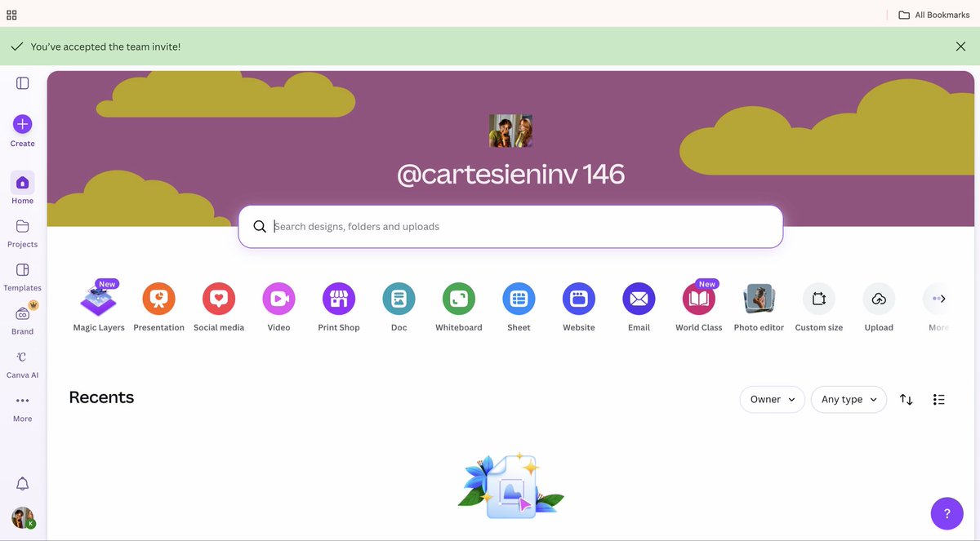Click the sort order arrows icon
The height and width of the screenshot is (541, 980).
click(906, 399)
